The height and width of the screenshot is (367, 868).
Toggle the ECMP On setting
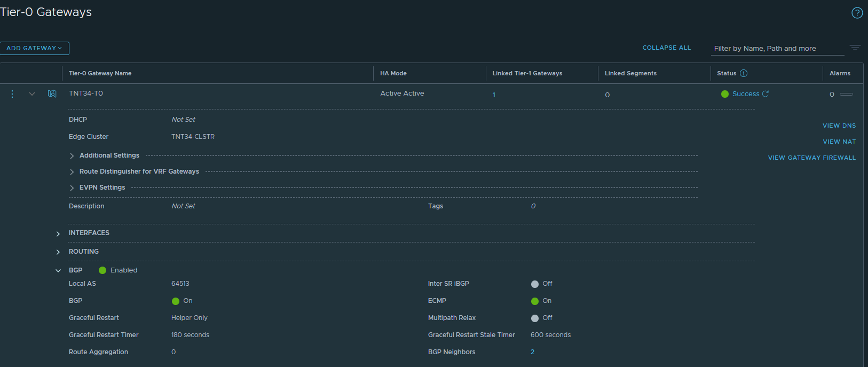pos(535,301)
